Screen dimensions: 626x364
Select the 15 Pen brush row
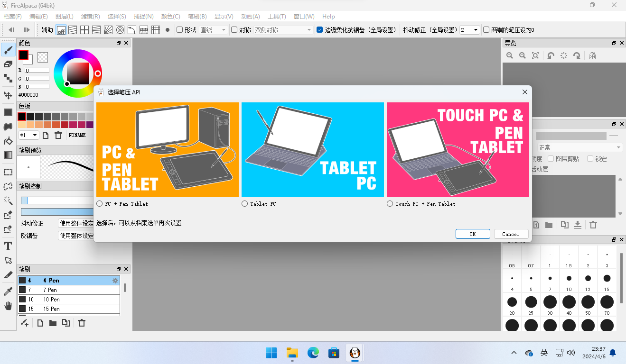click(x=69, y=309)
